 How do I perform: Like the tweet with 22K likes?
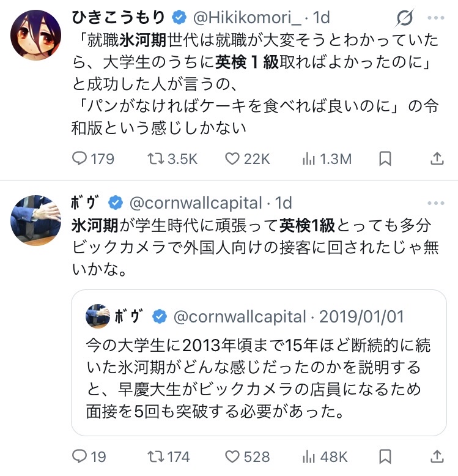click(x=232, y=159)
